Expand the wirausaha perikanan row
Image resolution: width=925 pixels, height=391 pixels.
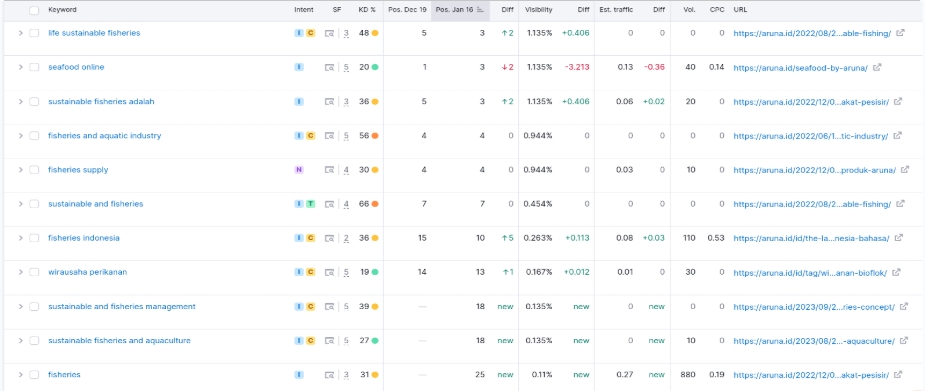[21, 272]
